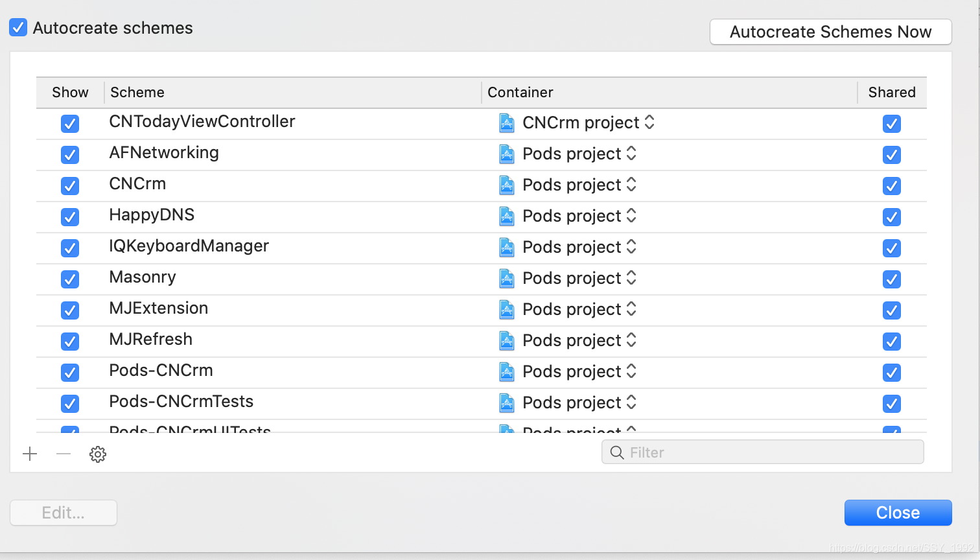Toggle Shared for HappyDNS scheme
The width and height of the screenshot is (980, 560).
tap(892, 217)
